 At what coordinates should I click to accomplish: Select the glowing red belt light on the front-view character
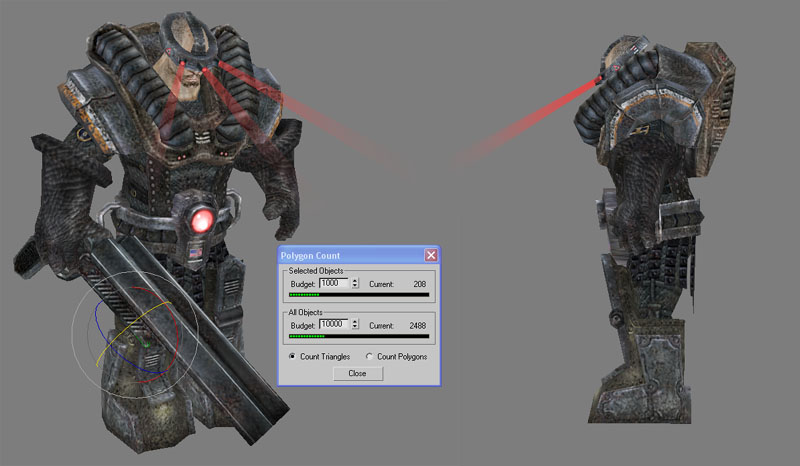202,221
